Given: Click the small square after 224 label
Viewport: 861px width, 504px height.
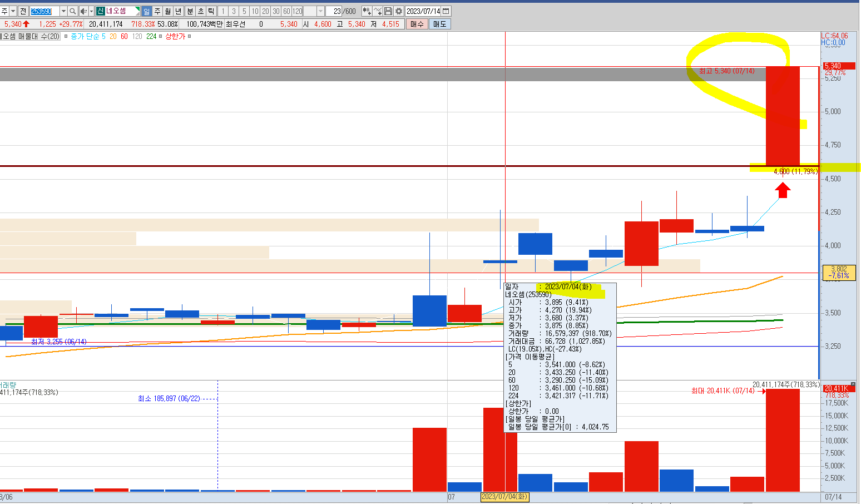Looking at the screenshot, I should [x=161, y=36].
